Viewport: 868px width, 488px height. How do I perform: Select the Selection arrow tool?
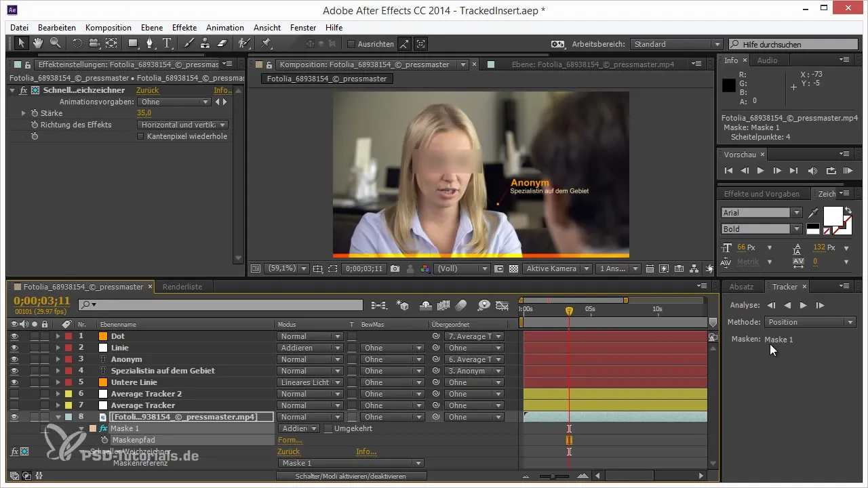click(21, 43)
